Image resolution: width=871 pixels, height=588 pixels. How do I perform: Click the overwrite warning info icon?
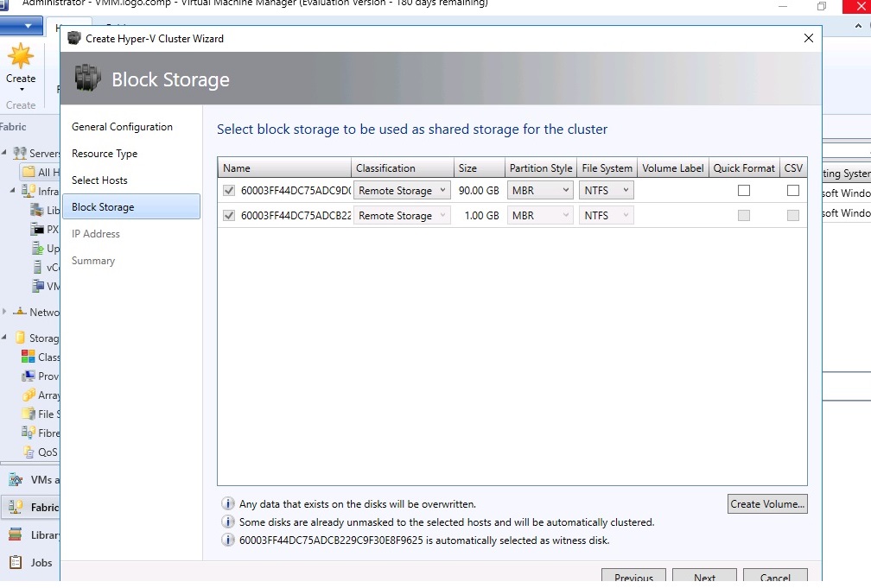(228, 503)
